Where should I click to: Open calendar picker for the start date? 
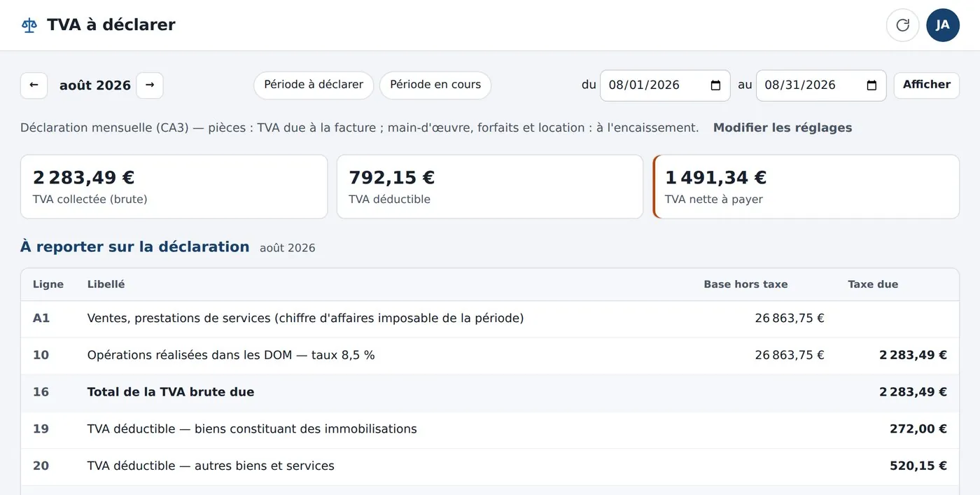pyautogui.click(x=715, y=85)
